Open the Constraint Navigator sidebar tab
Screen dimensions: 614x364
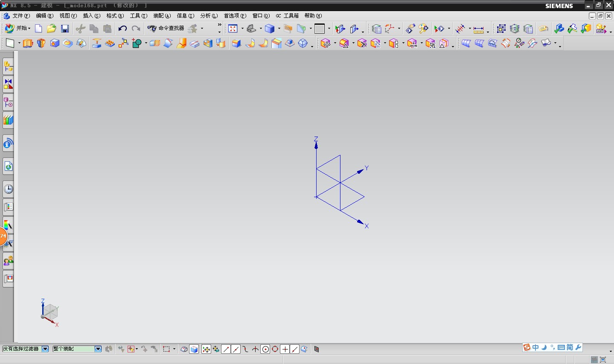coord(8,84)
